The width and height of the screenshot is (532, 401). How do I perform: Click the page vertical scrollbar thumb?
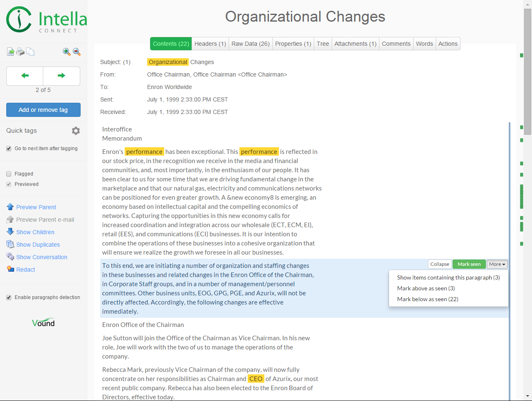pos(527,71)
